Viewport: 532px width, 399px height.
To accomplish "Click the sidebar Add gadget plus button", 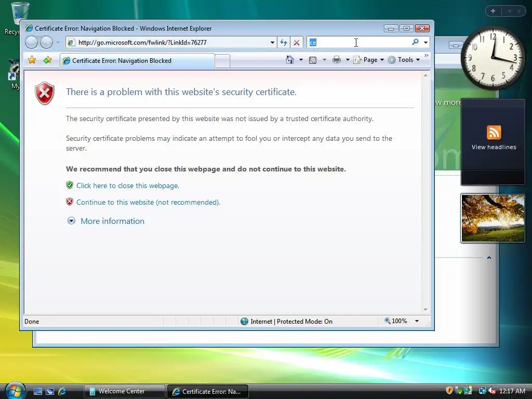I will [x=493, y=11].
